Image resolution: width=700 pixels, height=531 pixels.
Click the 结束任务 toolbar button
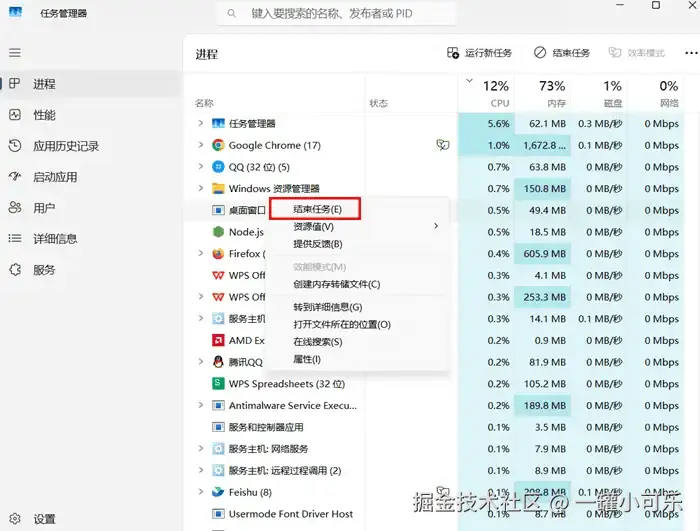pos(562,53)
